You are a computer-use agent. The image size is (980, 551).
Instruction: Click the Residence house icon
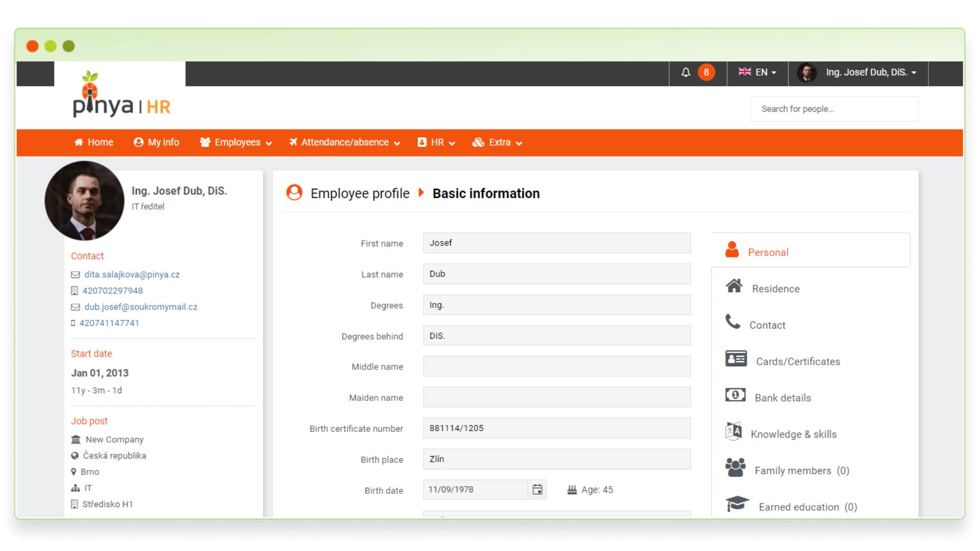tap(734, 286)
